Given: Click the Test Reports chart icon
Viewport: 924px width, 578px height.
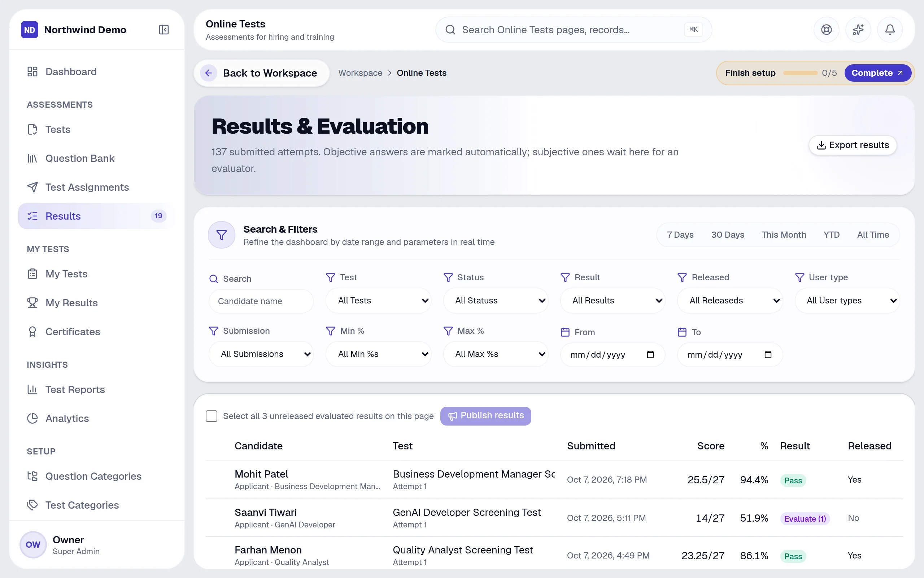Looking at the screenshot, I should (32, 389).
